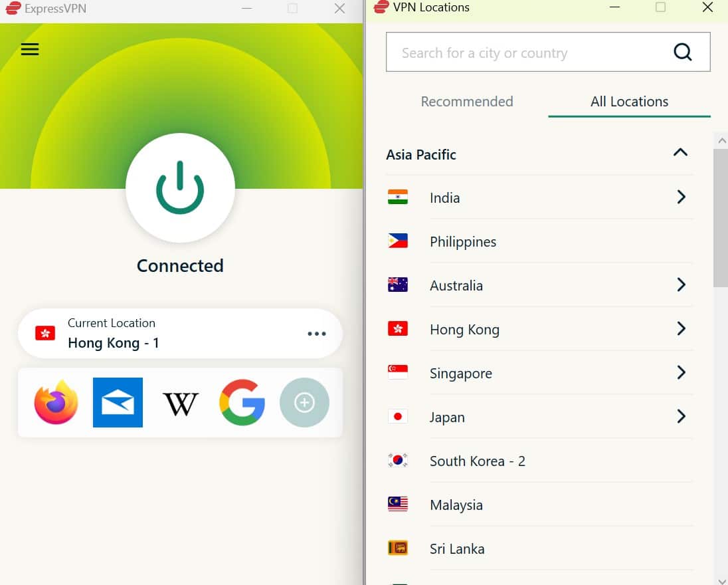Collapse the Asia Pacific section chevron

[680, 152]
